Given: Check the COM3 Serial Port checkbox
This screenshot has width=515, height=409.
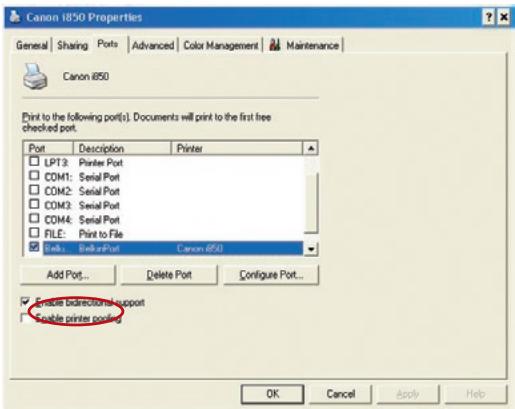Looking at the screenshot, I should 34,204.
